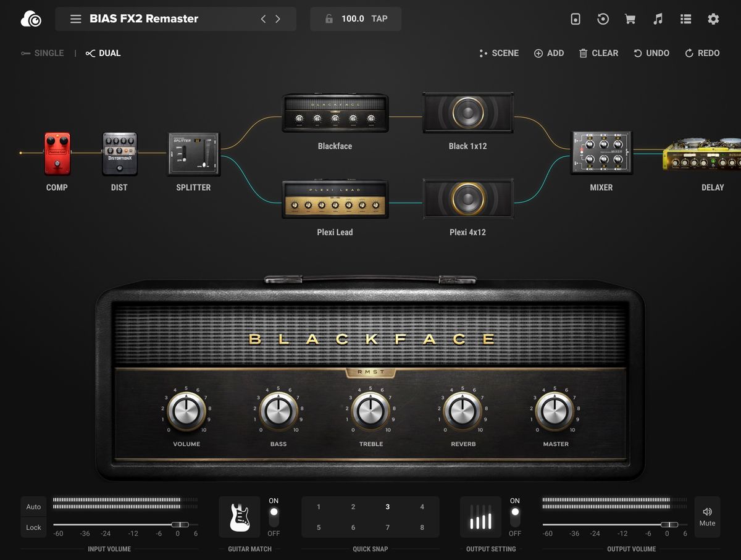Click CLEAR to empty the chain
Screen dimensions: 741x560
point(598,53)
